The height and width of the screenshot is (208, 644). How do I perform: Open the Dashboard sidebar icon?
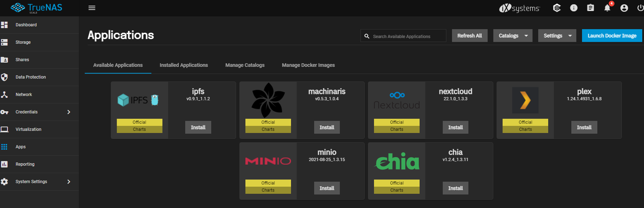click(x=4, y=25)
